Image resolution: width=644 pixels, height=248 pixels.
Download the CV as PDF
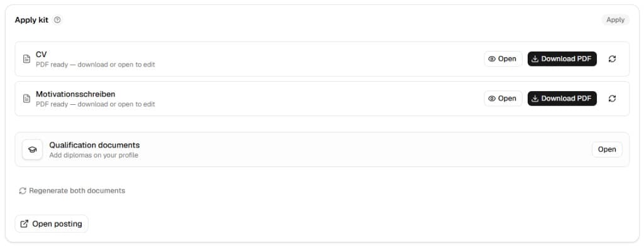coord(562,59)
